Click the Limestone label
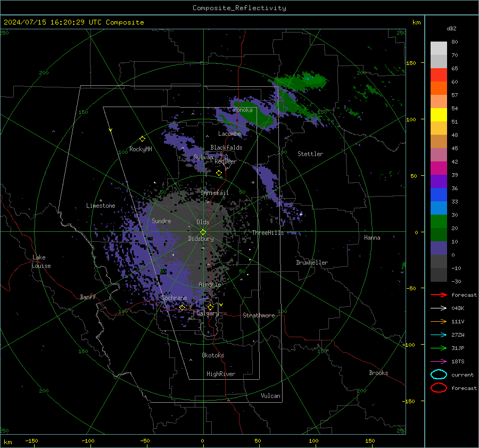The width and height of the screenshot is (479, 448). click(x=101, y=206)
